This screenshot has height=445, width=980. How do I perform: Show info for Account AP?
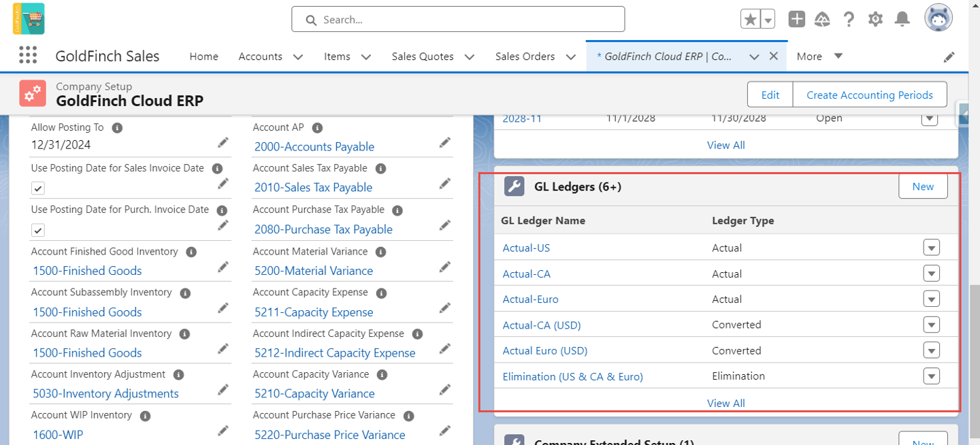coord(317,127)
